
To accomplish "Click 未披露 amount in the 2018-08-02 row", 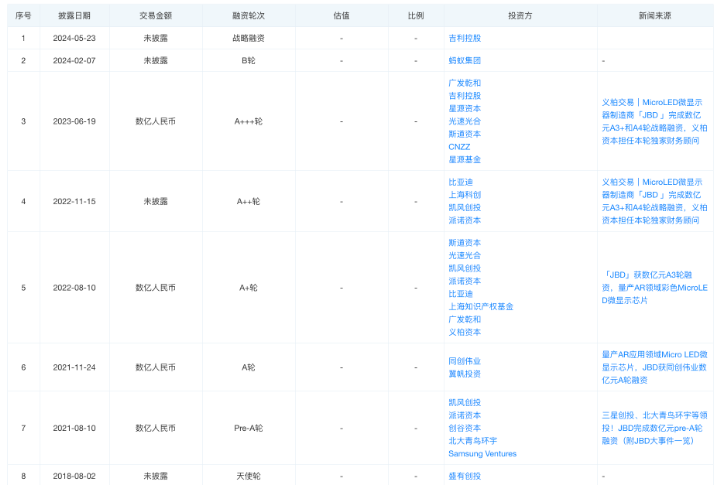I will [155, 476].
